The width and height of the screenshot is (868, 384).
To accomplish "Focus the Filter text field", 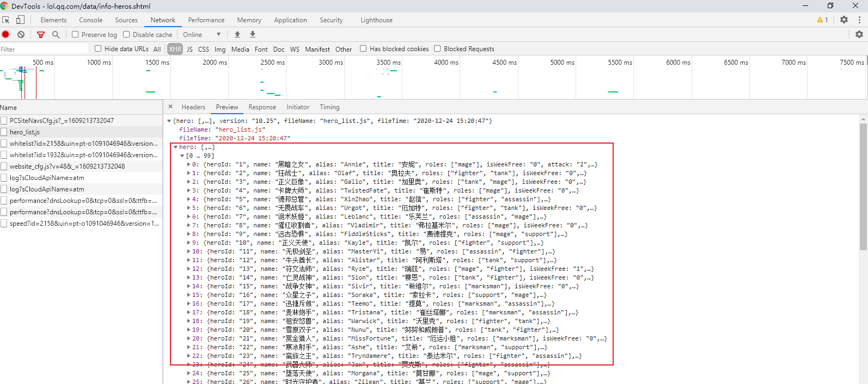I will click(44, 49).
